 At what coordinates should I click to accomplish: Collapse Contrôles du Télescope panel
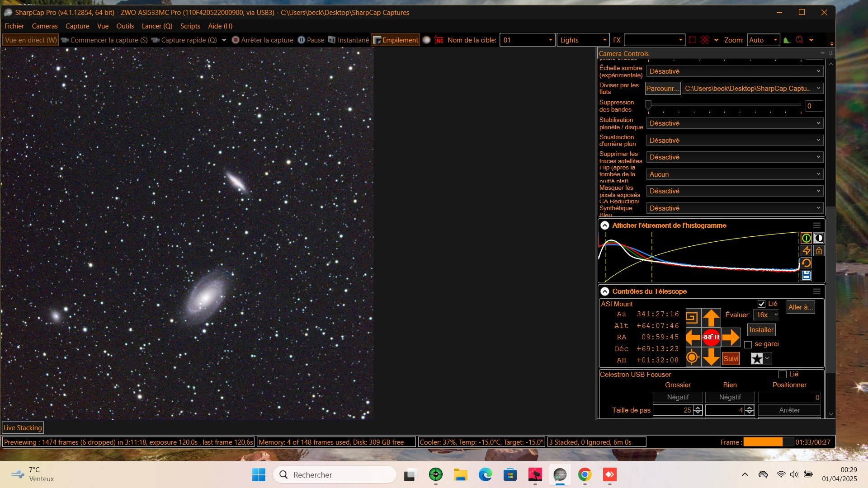605,291
